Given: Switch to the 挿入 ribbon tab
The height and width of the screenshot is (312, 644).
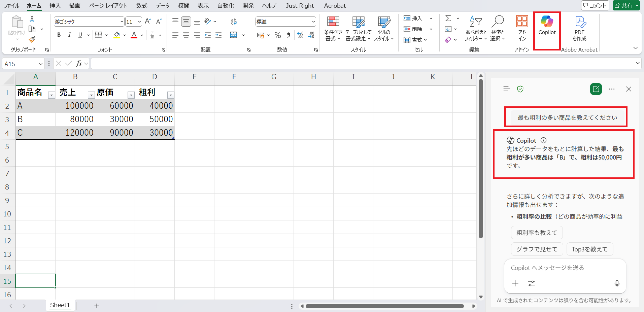Looking at the screenshot, I should (x=55, y=6).
